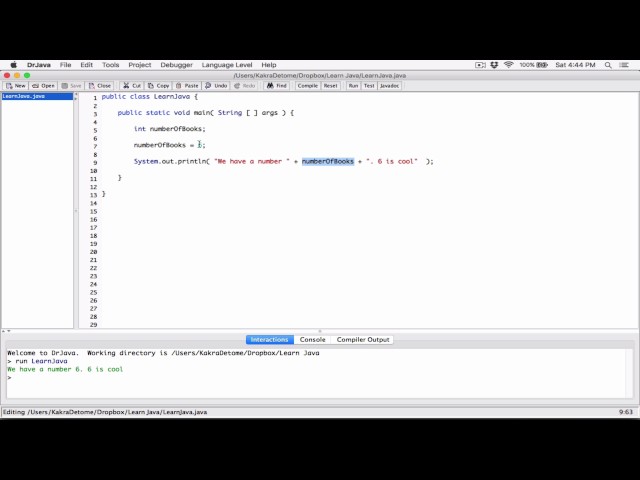Screen dimensions: 640x480
Task: Compile the Java source
Action: coord(307,86)
